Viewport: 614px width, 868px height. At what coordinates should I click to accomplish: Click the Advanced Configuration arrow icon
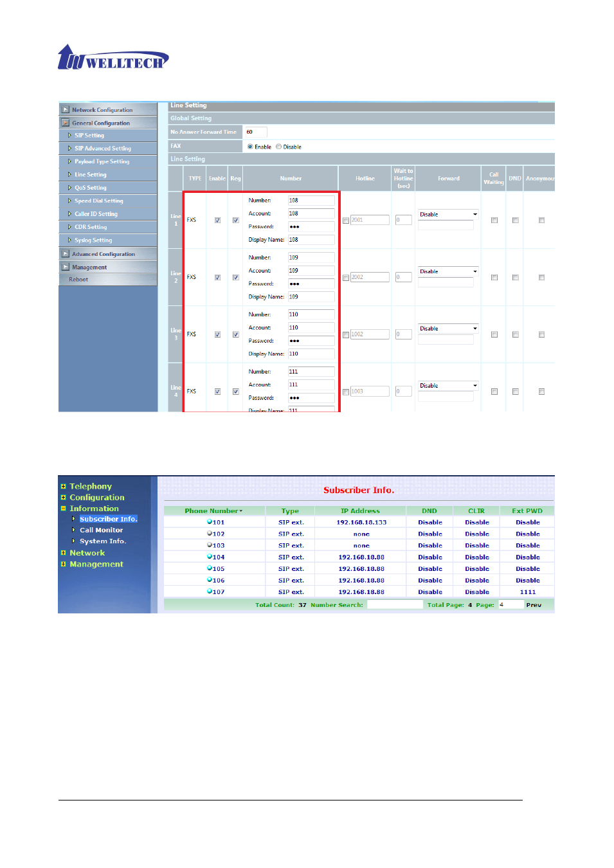[x=66, y=254]
